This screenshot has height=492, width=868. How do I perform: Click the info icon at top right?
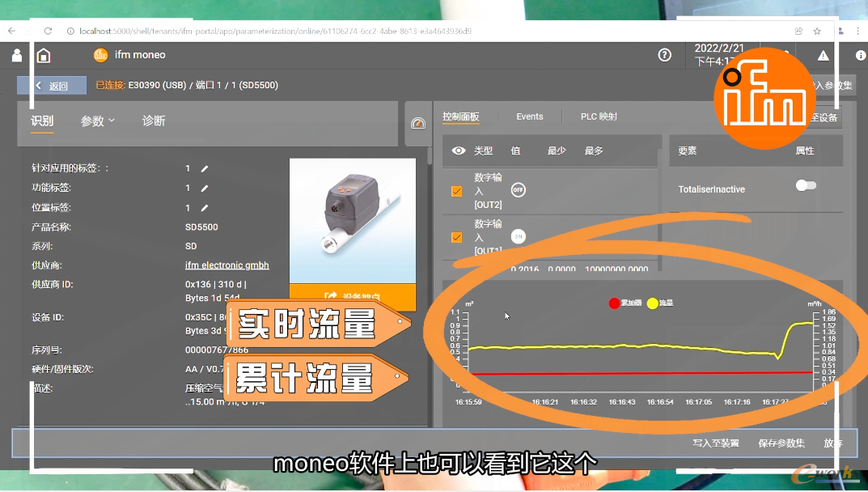(859, 55)
